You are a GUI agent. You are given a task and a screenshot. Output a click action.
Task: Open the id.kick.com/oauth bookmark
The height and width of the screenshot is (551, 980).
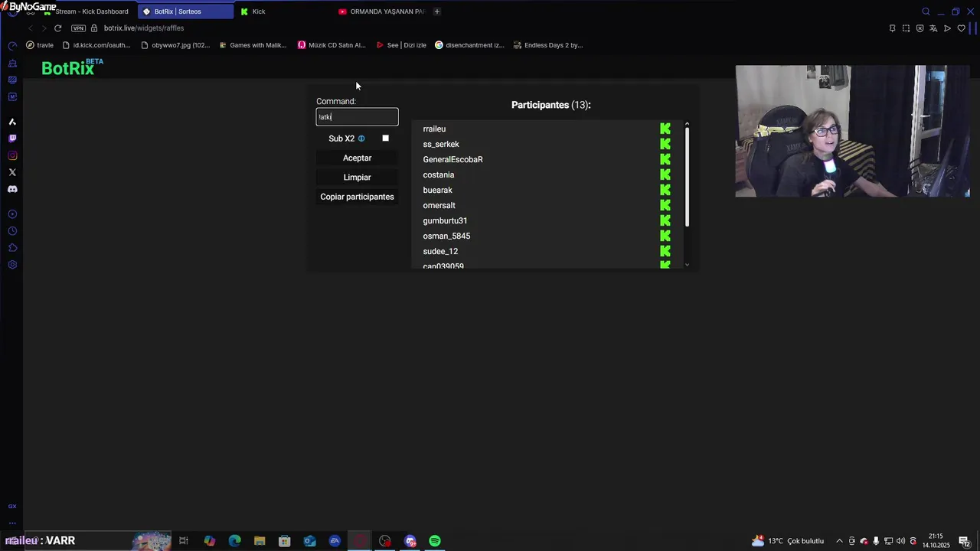pos(96,45)
